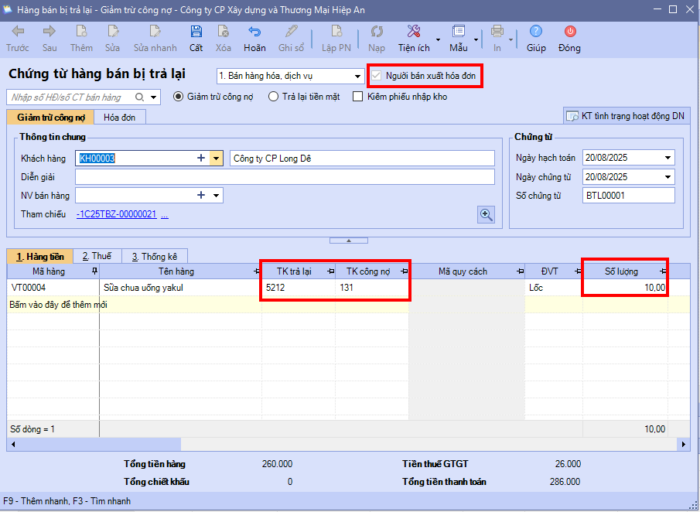Click KT tình trạng hoạt động DN button
The width and height of the screenshot is (700, 512).
coord(626,116)
